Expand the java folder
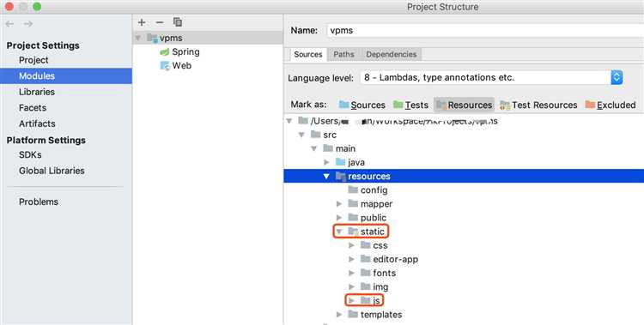 [x=327, y=163]
